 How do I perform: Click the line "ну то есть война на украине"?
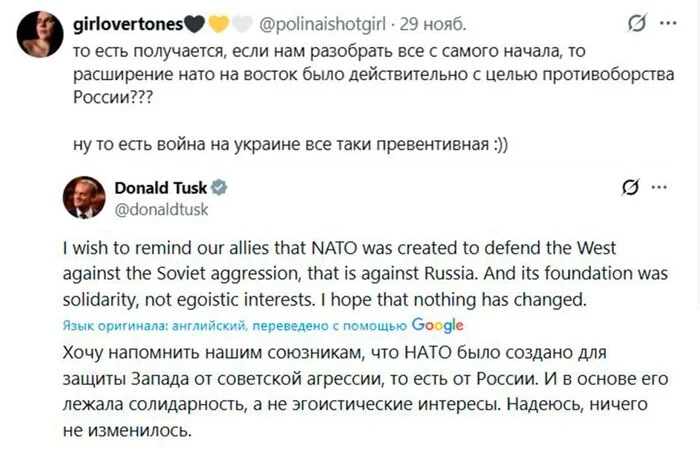(291, 142)
